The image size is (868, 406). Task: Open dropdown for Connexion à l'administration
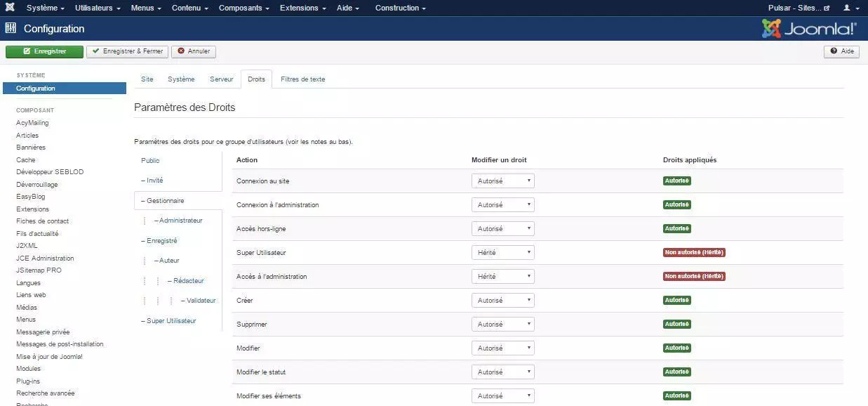503,205
